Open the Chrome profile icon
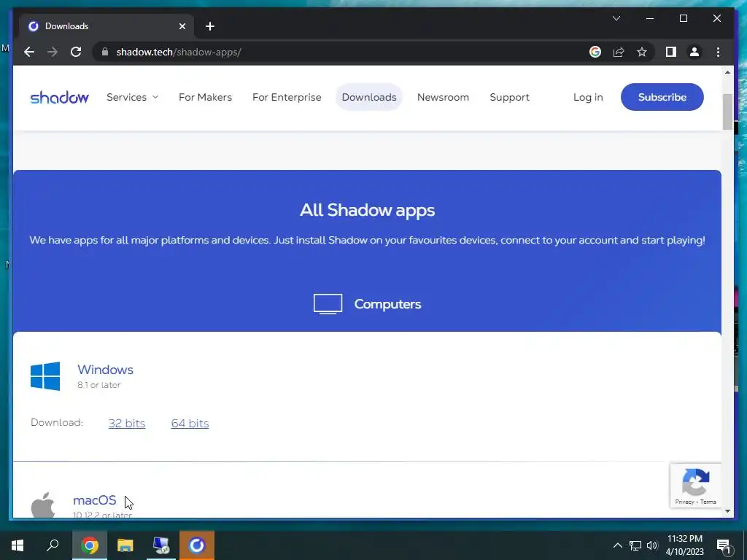Image resolution: width=747 pixels, height=560 pixels. (694, 52)
